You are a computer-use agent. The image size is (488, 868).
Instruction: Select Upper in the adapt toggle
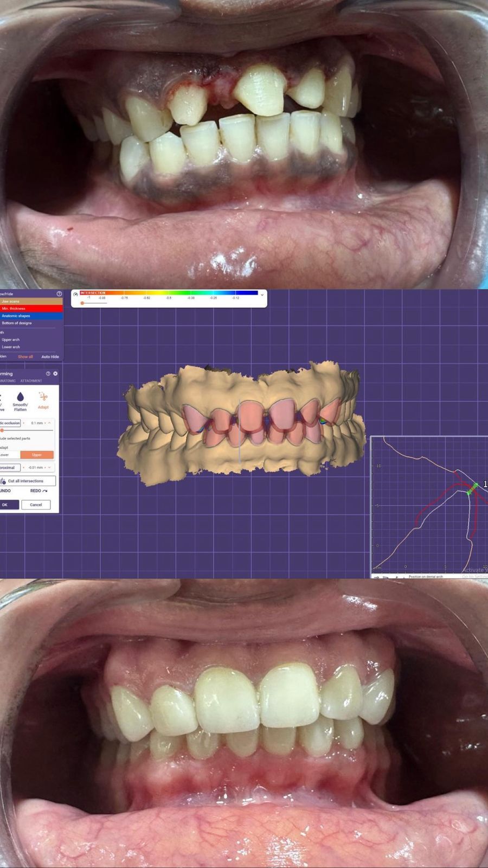(37, 455)
